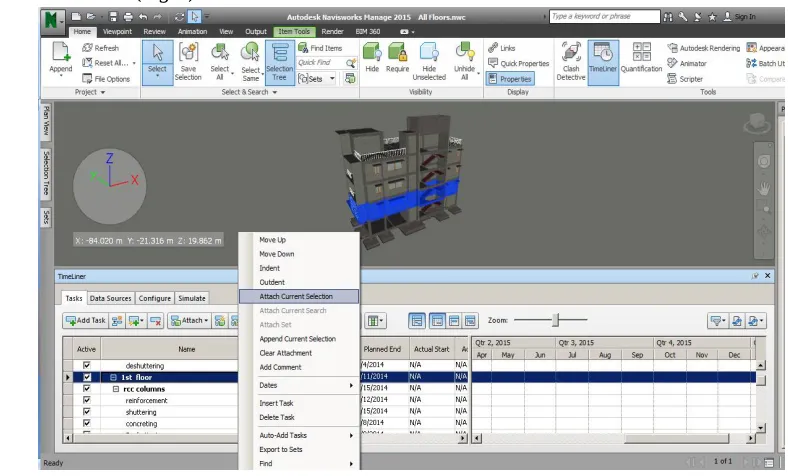The height and width of the screenshot is (476, 788).
Task: Click the File Options button
Action: [x=106, y=79]
